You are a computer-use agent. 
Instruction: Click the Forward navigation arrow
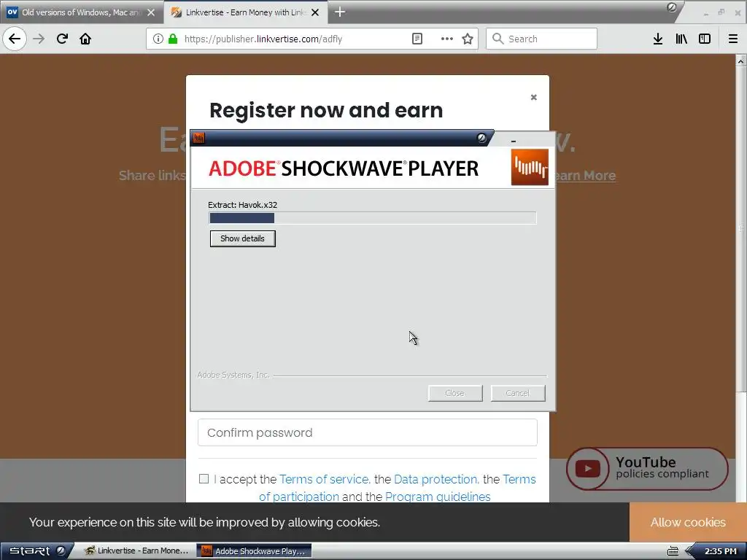(39, 39)
